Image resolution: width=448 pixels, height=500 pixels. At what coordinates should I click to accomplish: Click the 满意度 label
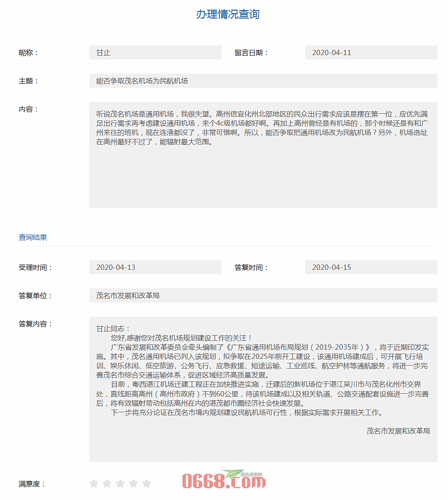point(30,483)
